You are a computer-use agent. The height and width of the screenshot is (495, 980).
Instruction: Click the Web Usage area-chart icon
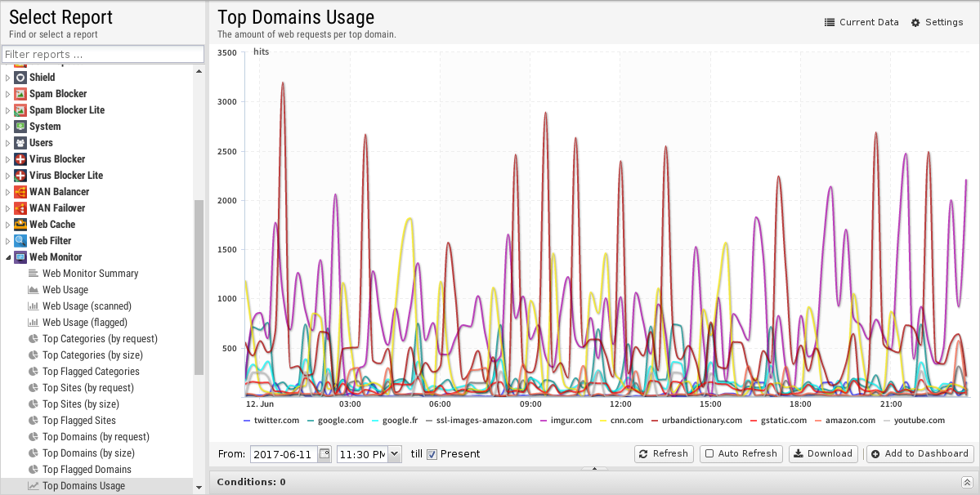34,290
